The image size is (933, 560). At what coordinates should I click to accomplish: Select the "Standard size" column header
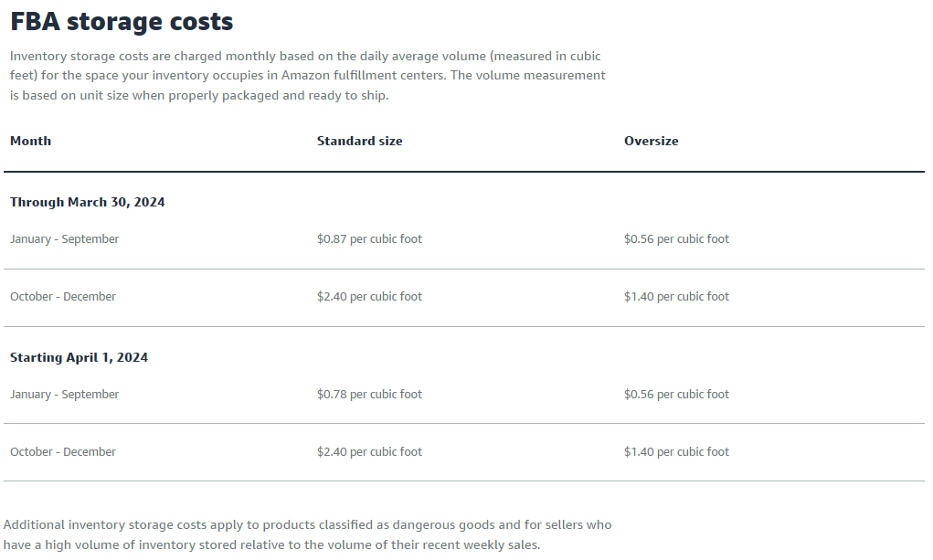(359, 141)
